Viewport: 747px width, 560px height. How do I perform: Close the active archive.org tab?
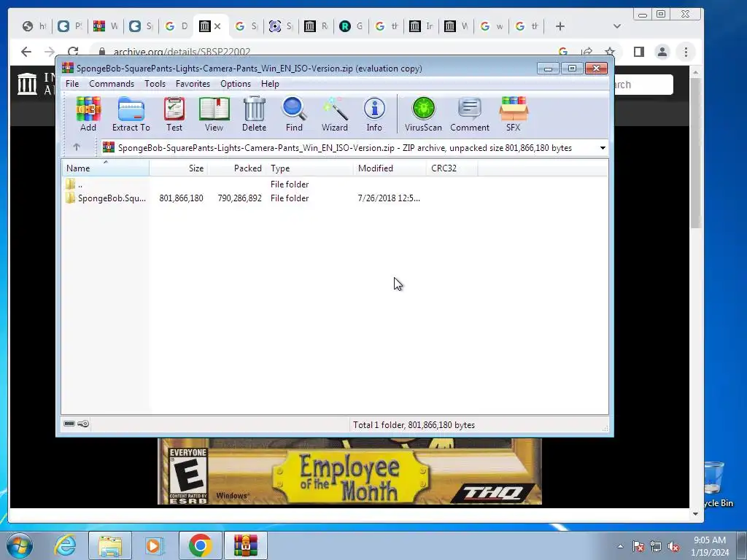[x=217, y=26]
